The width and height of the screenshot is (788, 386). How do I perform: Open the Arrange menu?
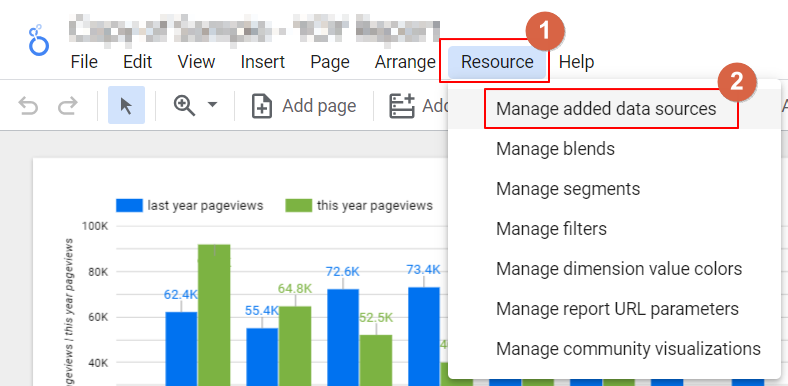(x=405, y=62)
